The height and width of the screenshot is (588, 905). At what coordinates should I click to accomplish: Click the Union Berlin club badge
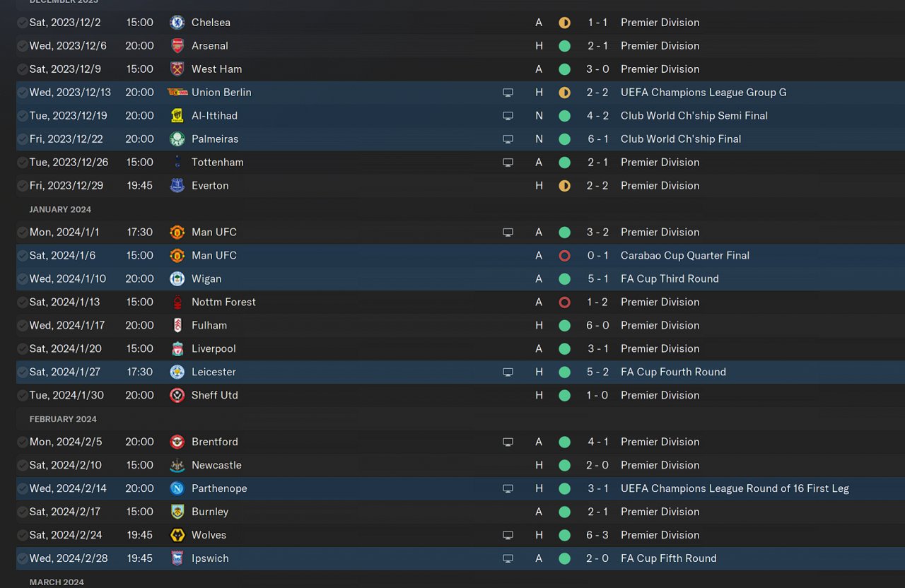[x=177, y=93]
